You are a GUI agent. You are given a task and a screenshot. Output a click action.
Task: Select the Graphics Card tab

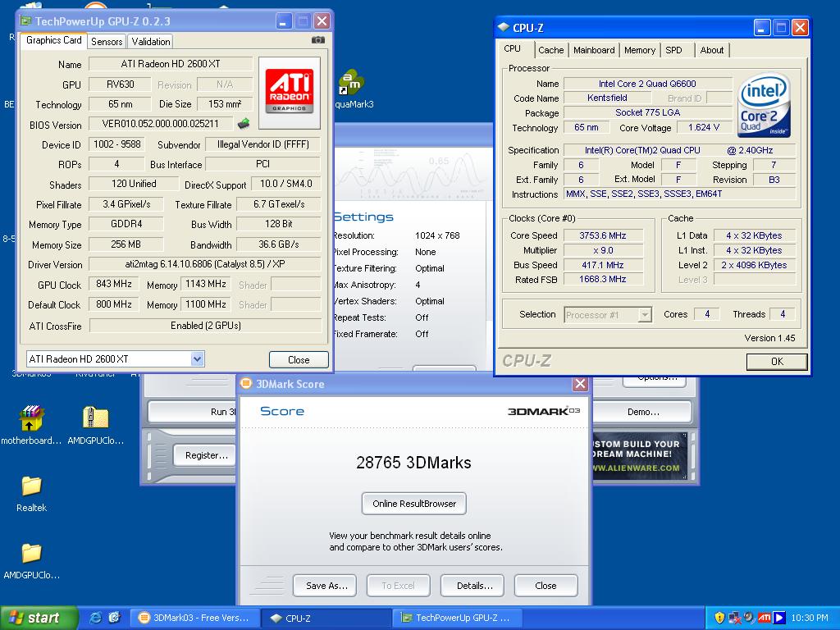(53, 40)
